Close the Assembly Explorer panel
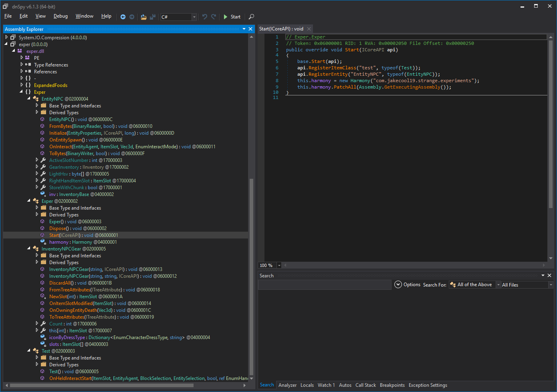The width and height of the screenshot is (557, 392). (x=250, y=29)
